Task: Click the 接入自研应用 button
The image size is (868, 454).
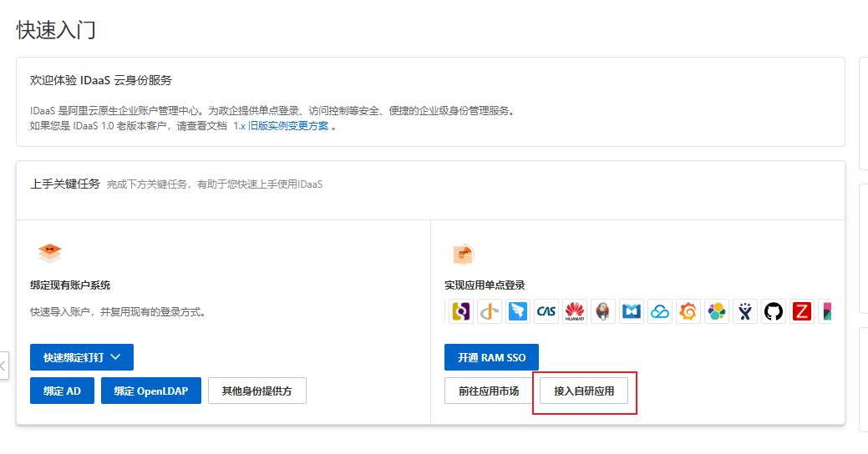Action: tap(584, 391)
